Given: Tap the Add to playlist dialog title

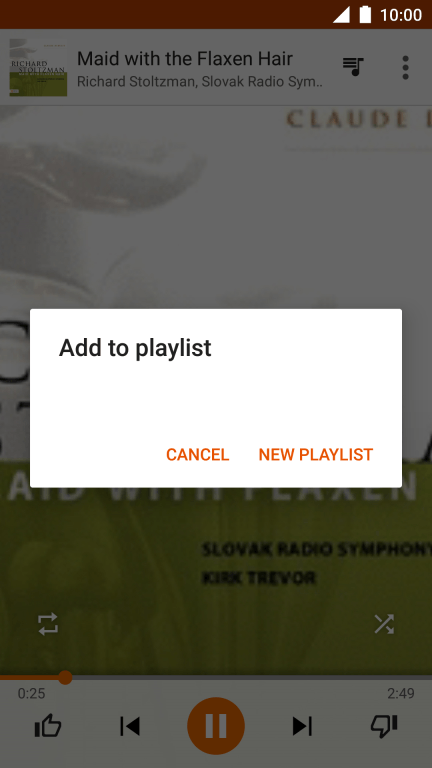Looking at the screenshot, I should [x=135, y=348].
